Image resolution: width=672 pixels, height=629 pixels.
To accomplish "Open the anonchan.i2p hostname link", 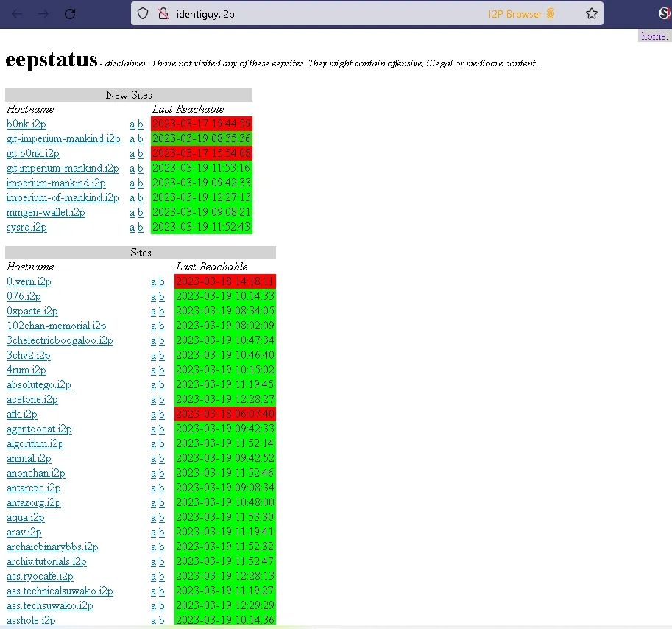I will (36, 473).
